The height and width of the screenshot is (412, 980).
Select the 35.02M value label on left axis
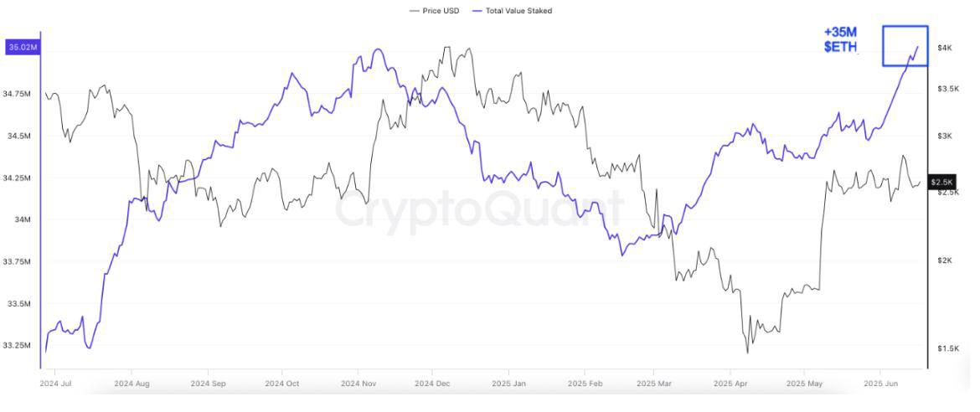[x=22, y=47]
